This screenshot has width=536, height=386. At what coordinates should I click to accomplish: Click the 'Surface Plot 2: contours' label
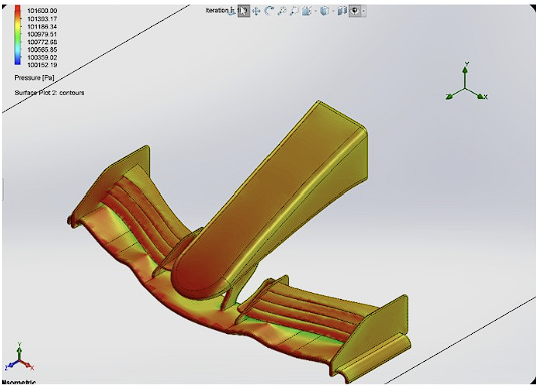pos(49,93)
